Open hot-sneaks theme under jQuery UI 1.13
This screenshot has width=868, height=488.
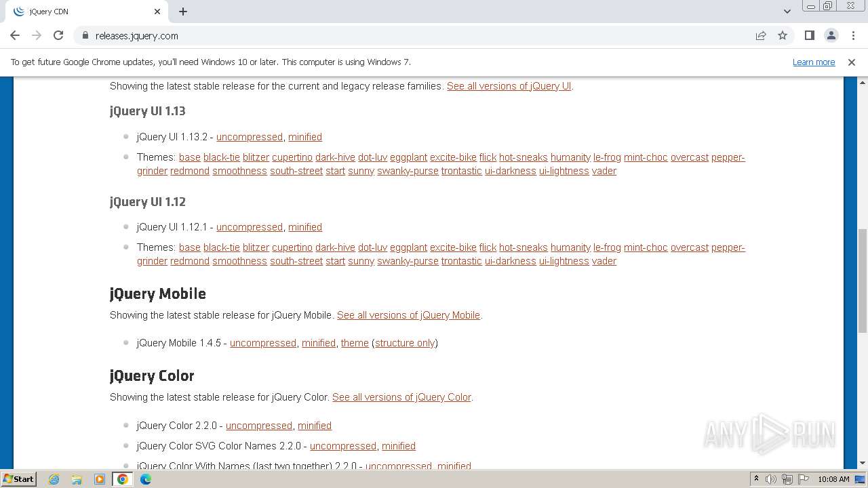[x=524, y=157]
